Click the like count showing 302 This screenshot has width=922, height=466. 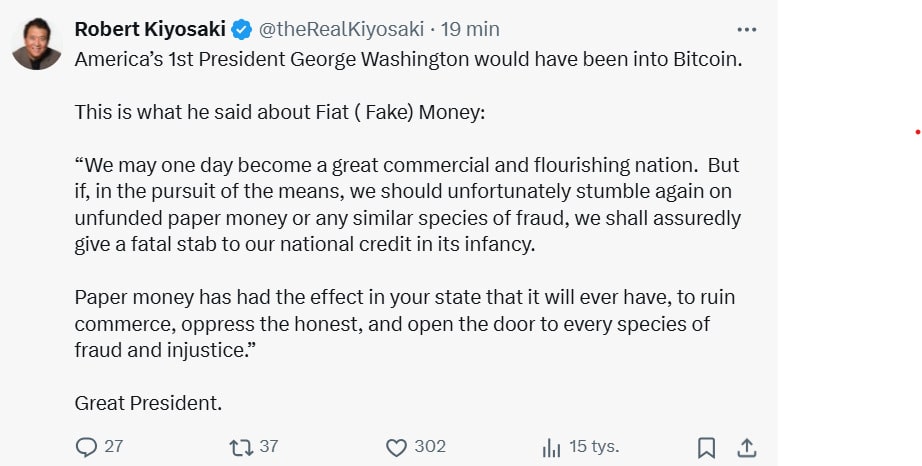pos(430,447)
